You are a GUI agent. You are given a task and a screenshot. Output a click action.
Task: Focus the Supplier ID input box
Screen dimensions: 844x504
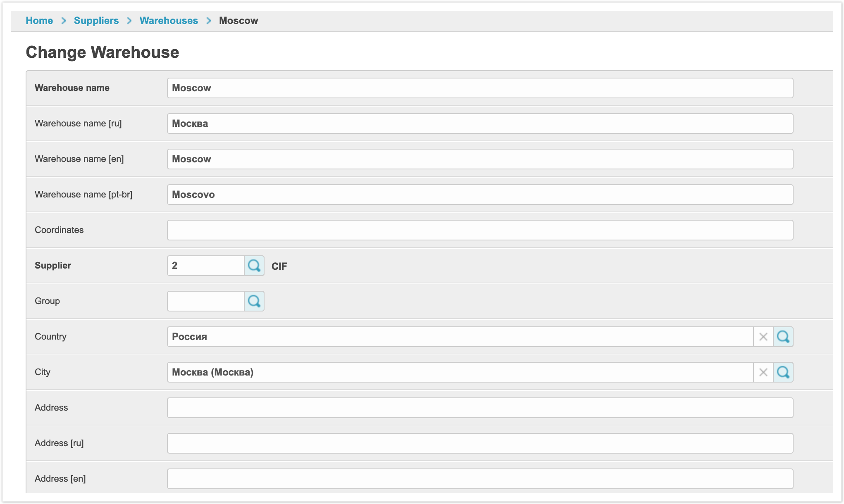click(205, 266)
